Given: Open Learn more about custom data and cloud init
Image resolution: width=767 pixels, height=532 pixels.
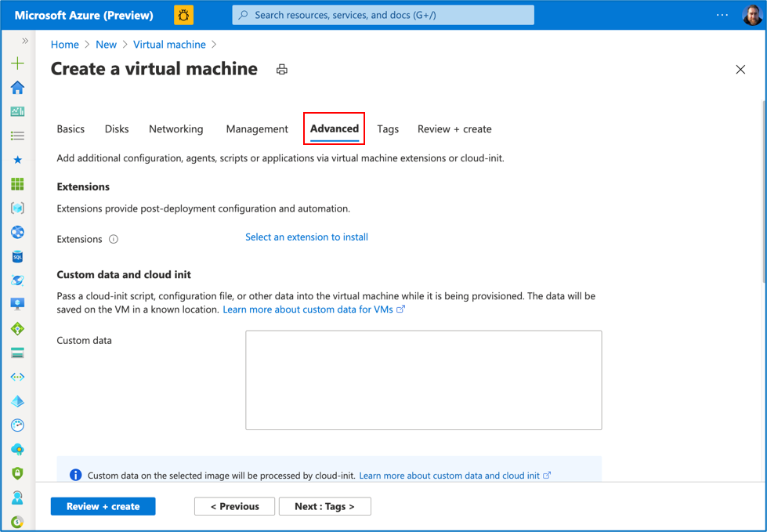Looking at the screenshot, I should (455, 476).
